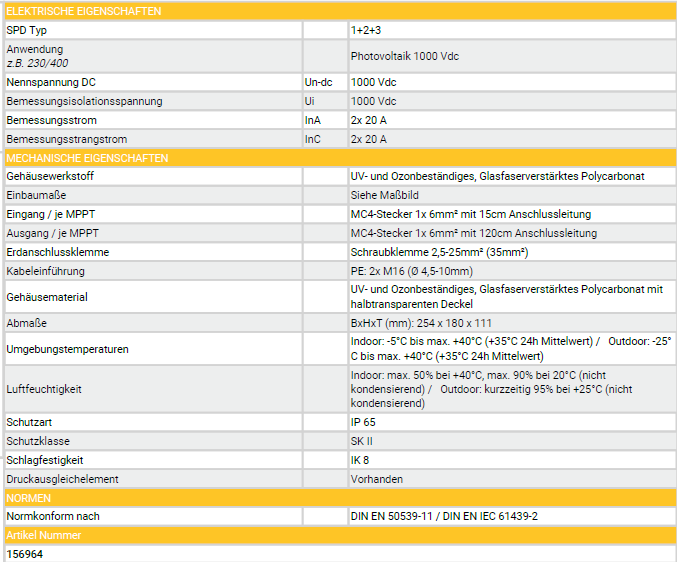
Task: Click the NORMEN section header
Action: (x=29, y=497)
